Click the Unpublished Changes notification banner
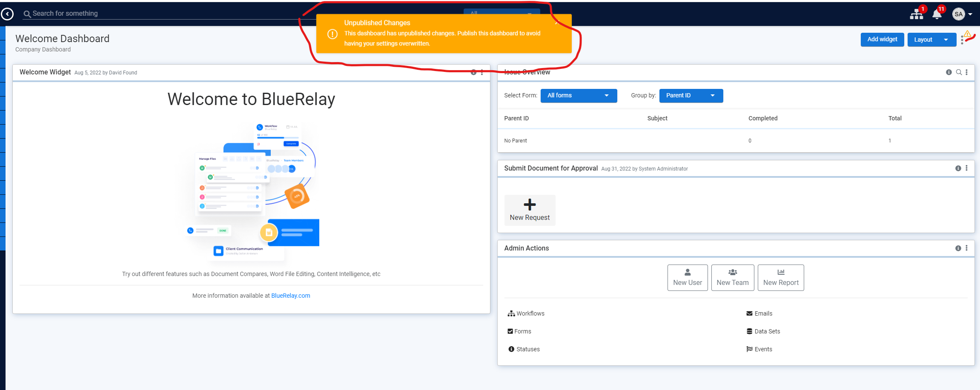 point(444,34)
